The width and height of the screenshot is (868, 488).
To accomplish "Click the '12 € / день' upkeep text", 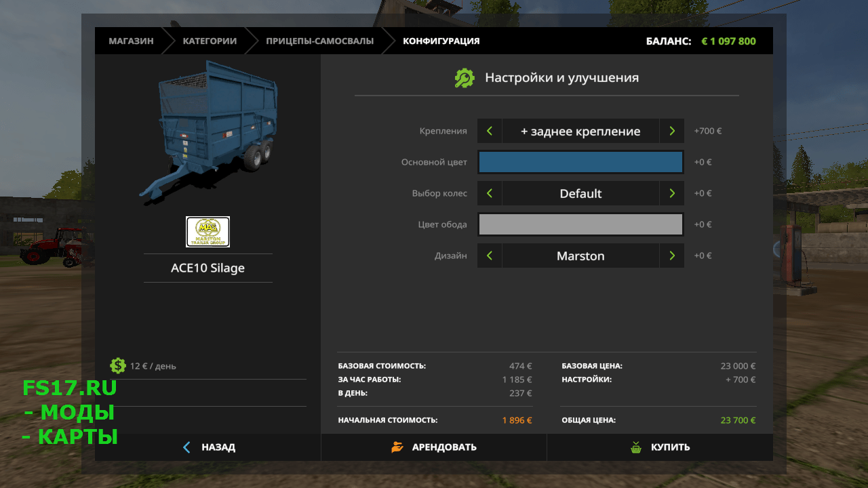I will 153,366.
